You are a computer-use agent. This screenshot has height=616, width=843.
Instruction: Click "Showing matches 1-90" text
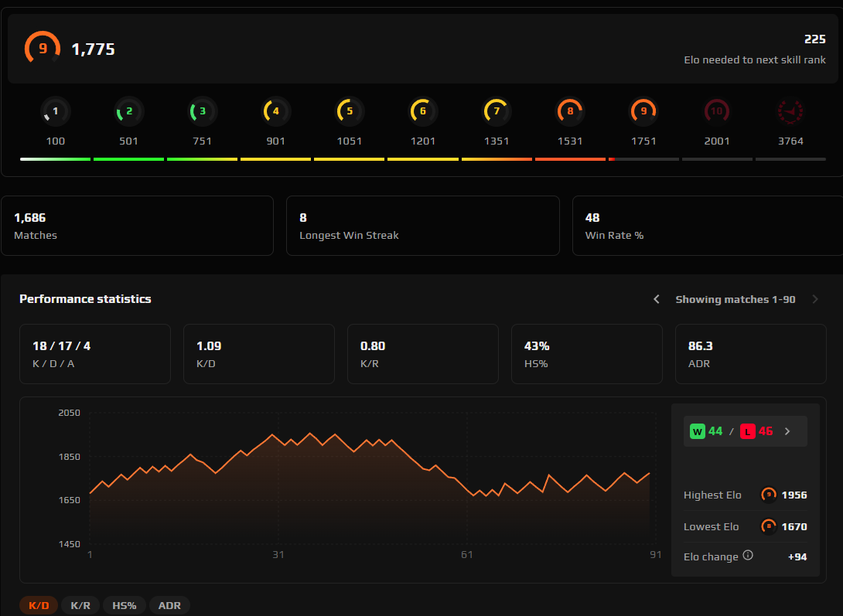coord(735,299)
